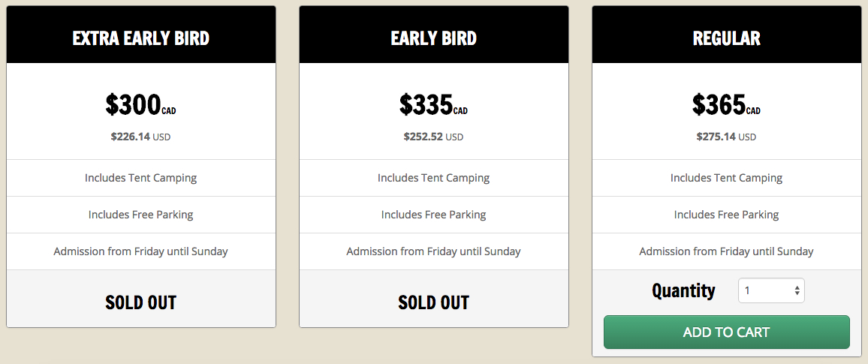Screen dimensions: 868x364
Task: Click the up-down arrows in Quantity selector
Action: (797, 291)
